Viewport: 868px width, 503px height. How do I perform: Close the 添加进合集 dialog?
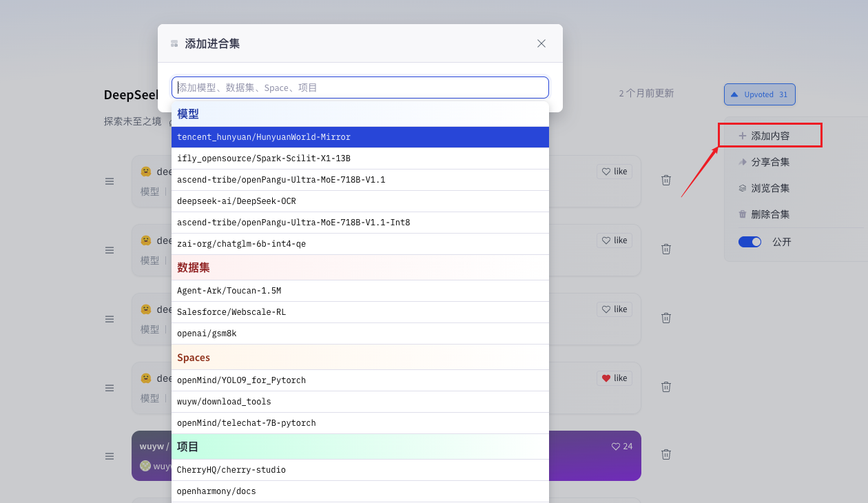pyautogui.click(x=541, y=43)
